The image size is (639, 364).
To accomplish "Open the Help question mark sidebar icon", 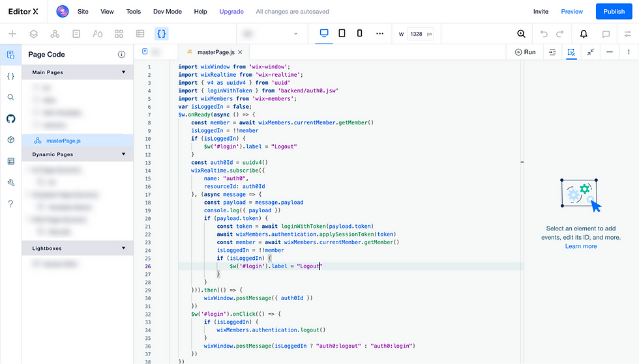I will tap(11, 204).
